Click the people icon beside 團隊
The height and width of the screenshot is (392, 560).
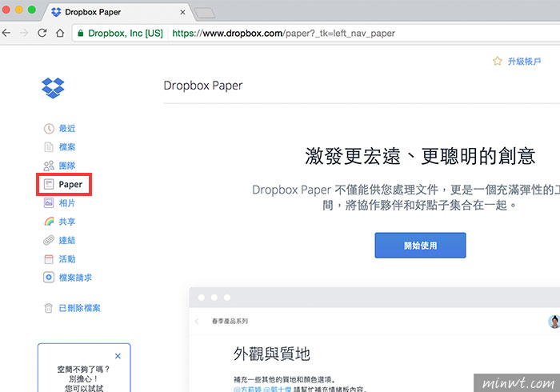tap(49, 166)
